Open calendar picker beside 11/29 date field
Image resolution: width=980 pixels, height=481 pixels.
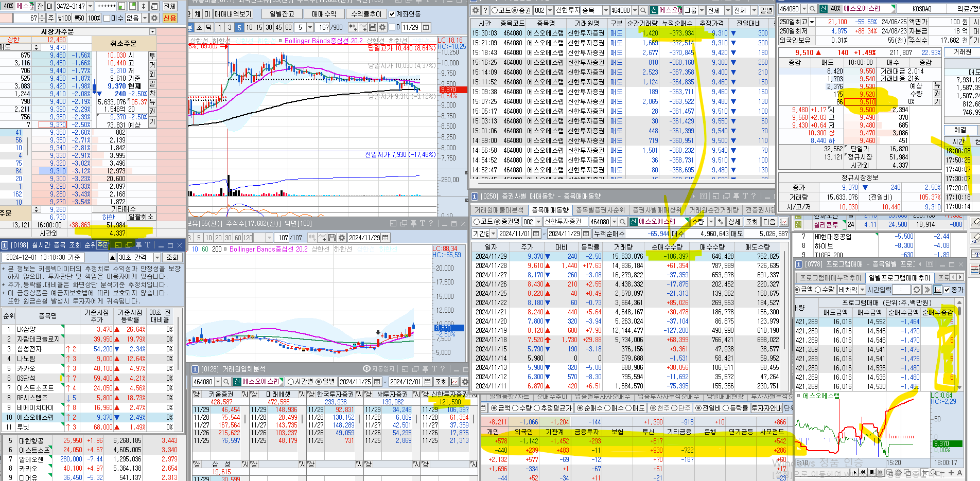[426, 27]
